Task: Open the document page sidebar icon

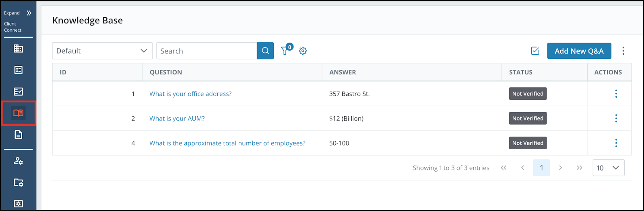Action: [x=18, y=135]
